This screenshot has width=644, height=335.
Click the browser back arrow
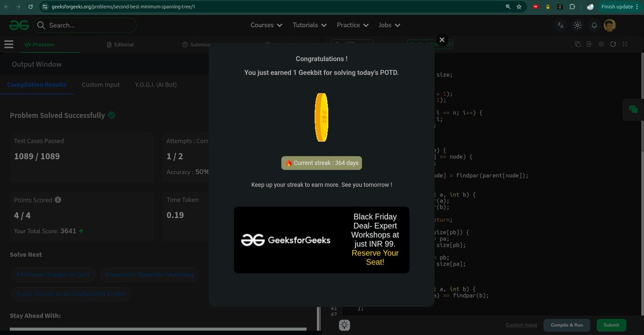6,6
